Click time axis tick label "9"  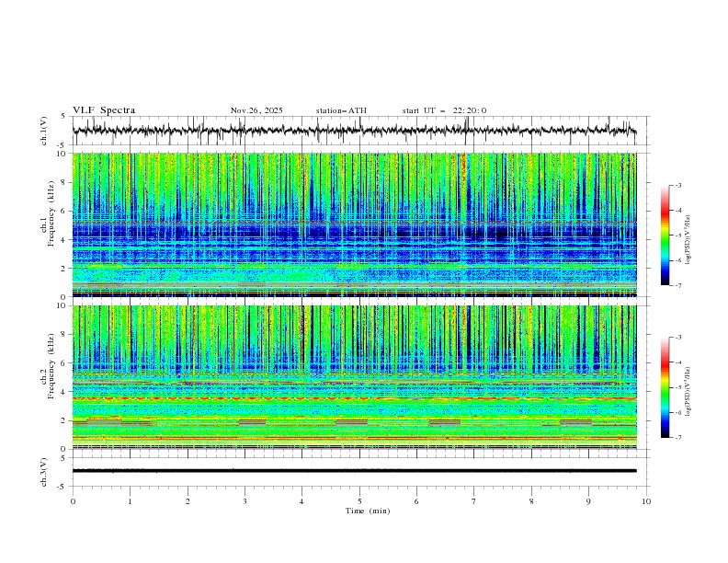point(588,501)
